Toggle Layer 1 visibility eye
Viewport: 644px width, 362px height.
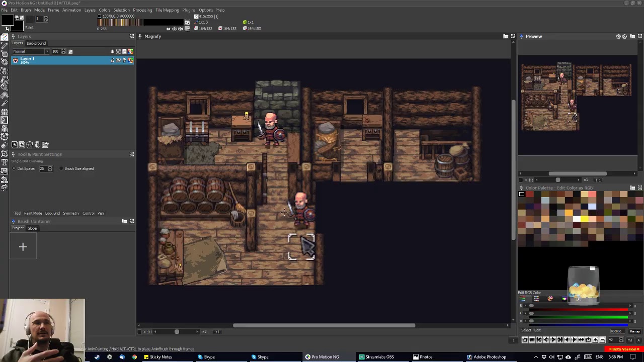click(x=16, y=60)
